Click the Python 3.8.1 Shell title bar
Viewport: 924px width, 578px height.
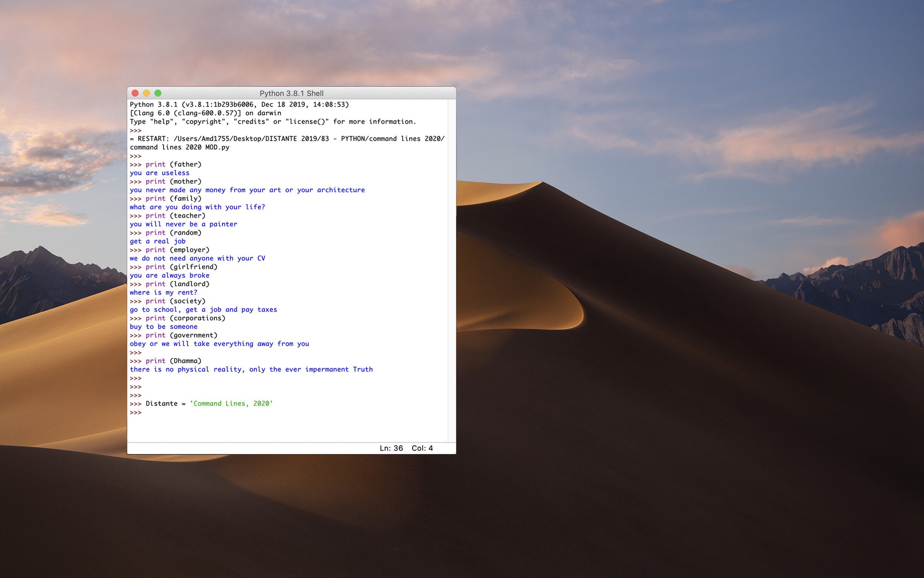(291, 93)
